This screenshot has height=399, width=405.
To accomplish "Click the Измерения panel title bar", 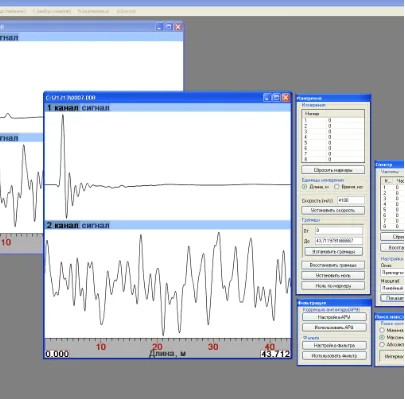I will 334,98.
